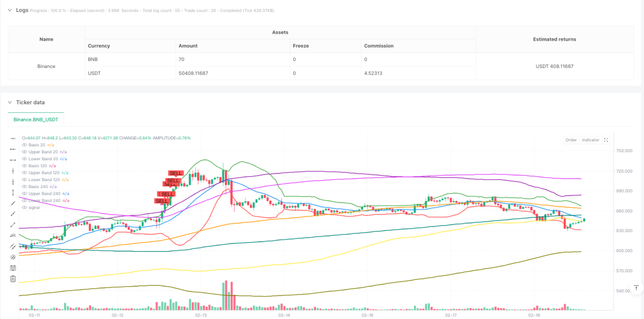The width and height of the screenshot is (644, 319).
Task: Click the Order button on chart
Action: (x=571, y=140)
